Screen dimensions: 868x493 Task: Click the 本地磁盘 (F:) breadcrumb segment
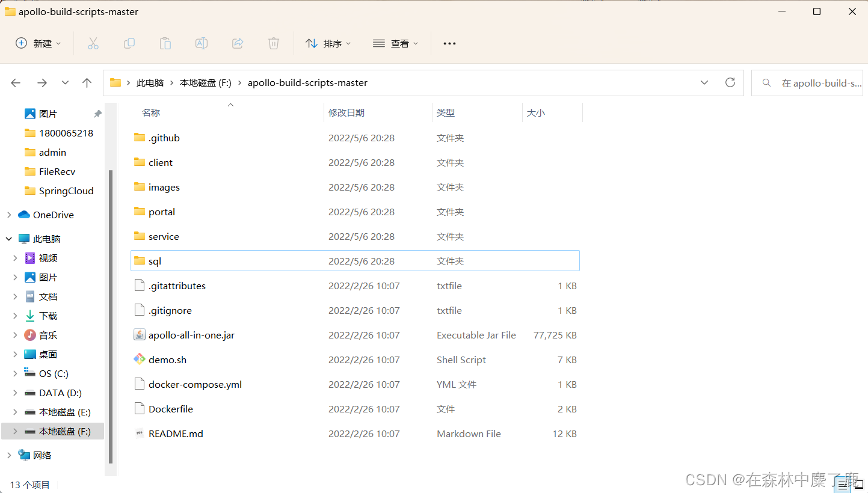tap(206, 83)
